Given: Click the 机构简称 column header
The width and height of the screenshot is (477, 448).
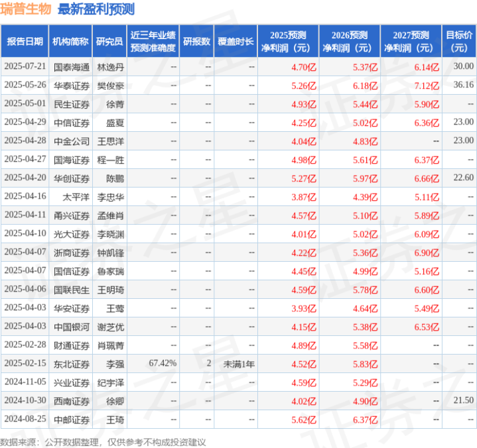Looking at the screenshot, I should [x=70, y=41].
